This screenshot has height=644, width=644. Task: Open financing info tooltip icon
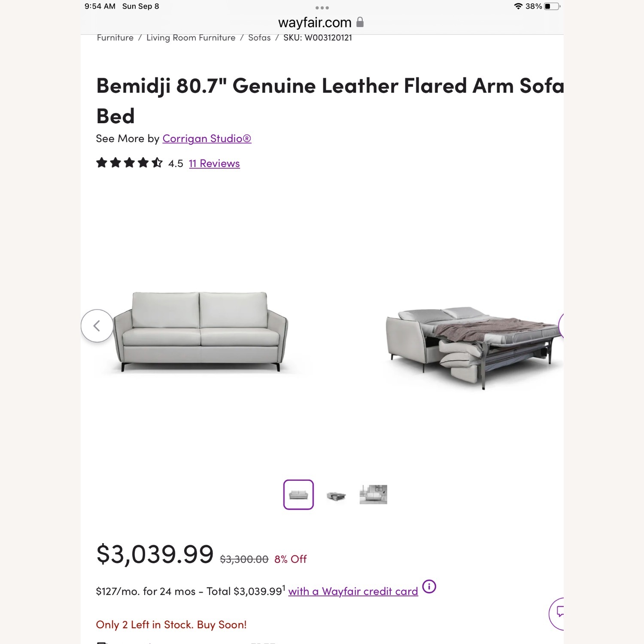click(428, 586)
